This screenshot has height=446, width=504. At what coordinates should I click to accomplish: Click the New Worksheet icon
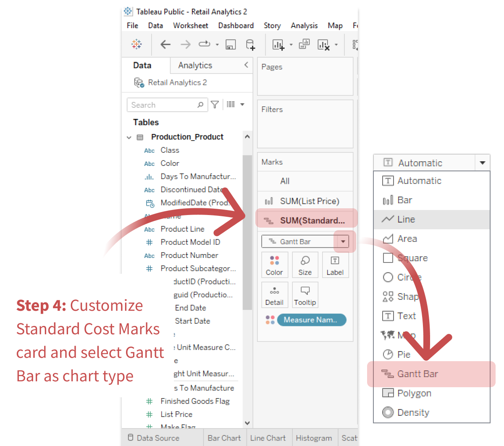pos(278,45)
